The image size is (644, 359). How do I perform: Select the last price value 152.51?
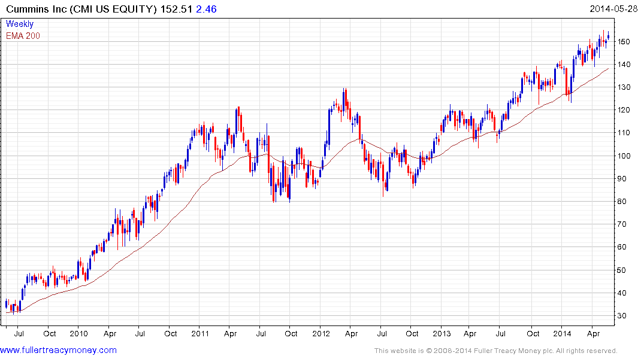click(176, 9)
